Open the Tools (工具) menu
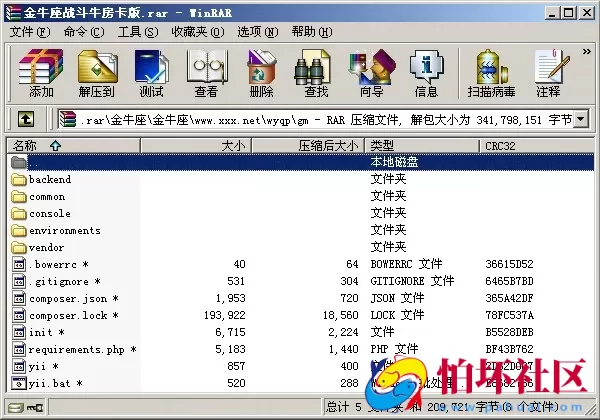This screenshot has height=420, width=600. point(138,32)
